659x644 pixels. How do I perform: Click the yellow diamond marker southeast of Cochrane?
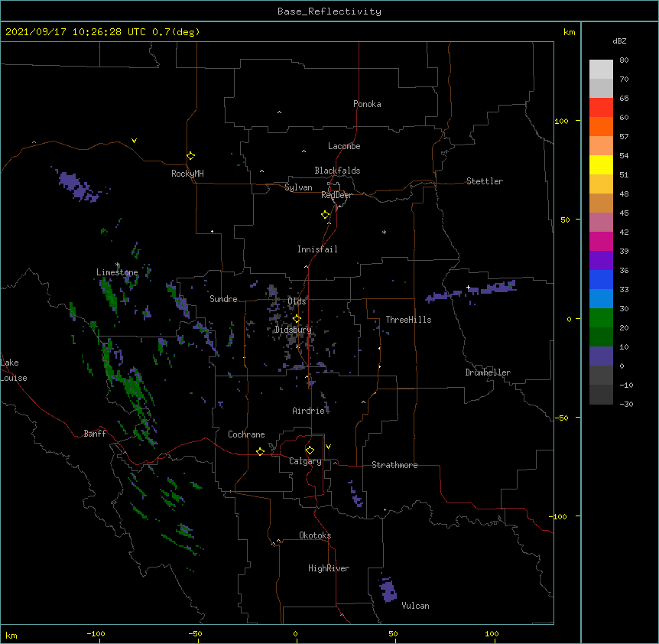click(260, 451)
